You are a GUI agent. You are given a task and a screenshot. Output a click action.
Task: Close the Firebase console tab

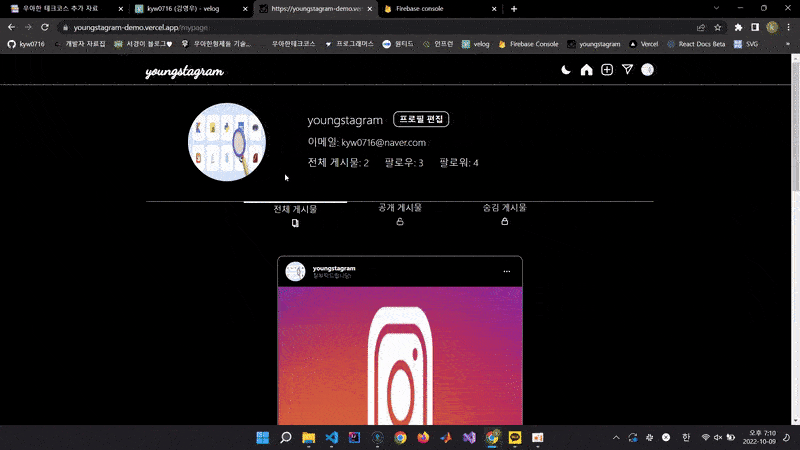[494, 9]
